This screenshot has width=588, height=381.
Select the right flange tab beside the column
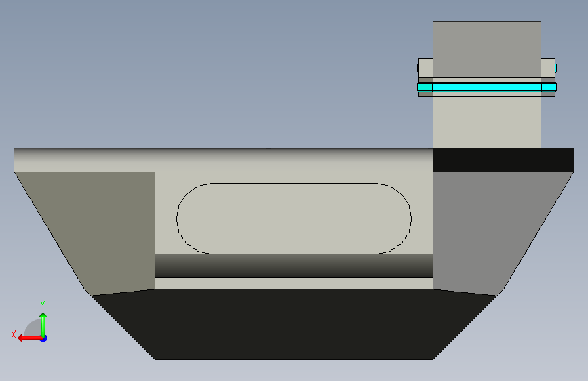pyautogui.click(x=548, y=68)
